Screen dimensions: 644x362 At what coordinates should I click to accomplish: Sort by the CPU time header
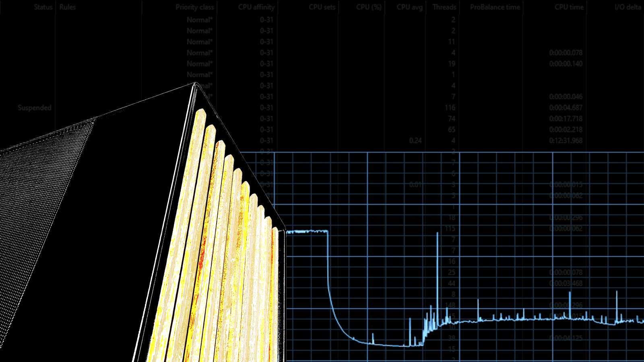569,7
